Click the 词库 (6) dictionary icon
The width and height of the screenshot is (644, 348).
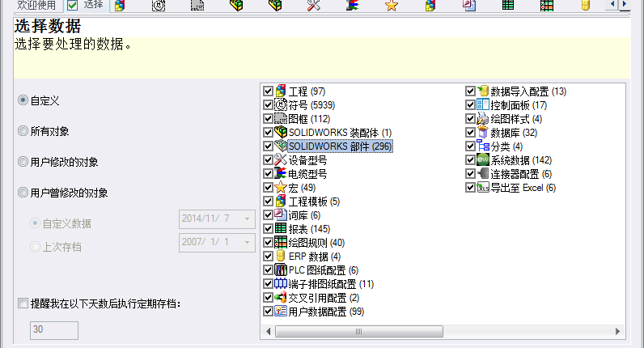(281, 215)
